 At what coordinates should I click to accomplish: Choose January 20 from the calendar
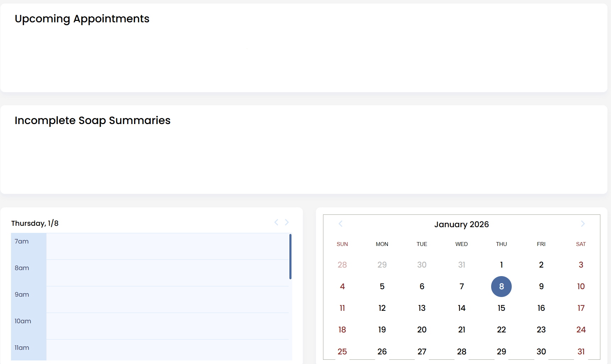(x=422, y=330)
